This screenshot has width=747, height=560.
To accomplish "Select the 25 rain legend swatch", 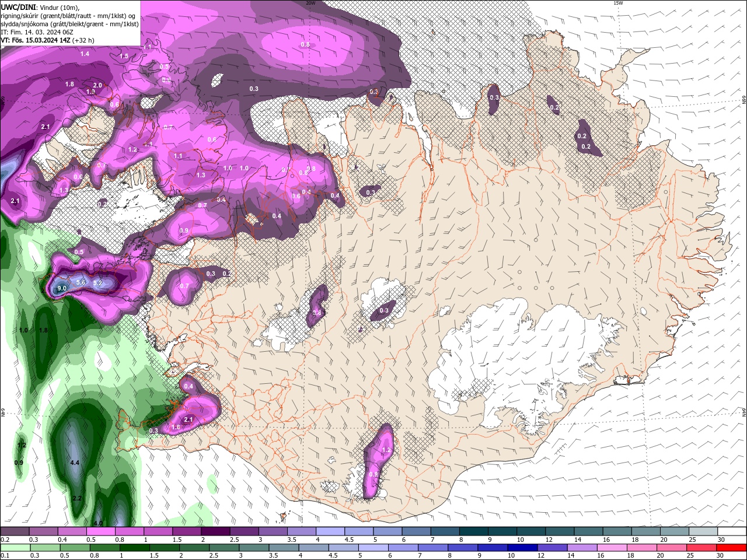I will [701, 548].
